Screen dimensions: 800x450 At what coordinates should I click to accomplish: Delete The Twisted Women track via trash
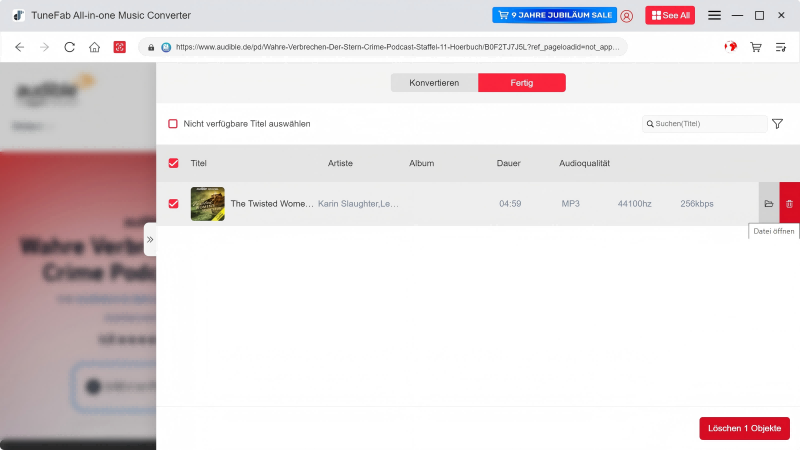pyautogui.click(x=789, y=204)
